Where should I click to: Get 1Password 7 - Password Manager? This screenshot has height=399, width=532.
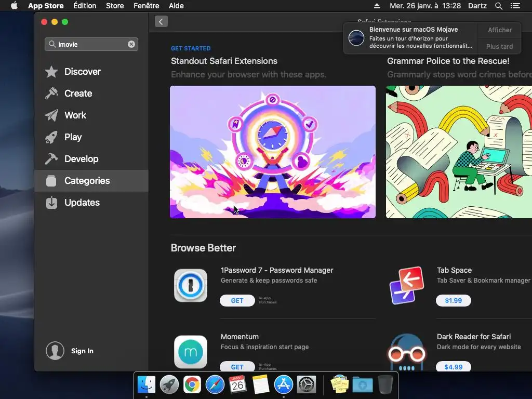[237, 301]
